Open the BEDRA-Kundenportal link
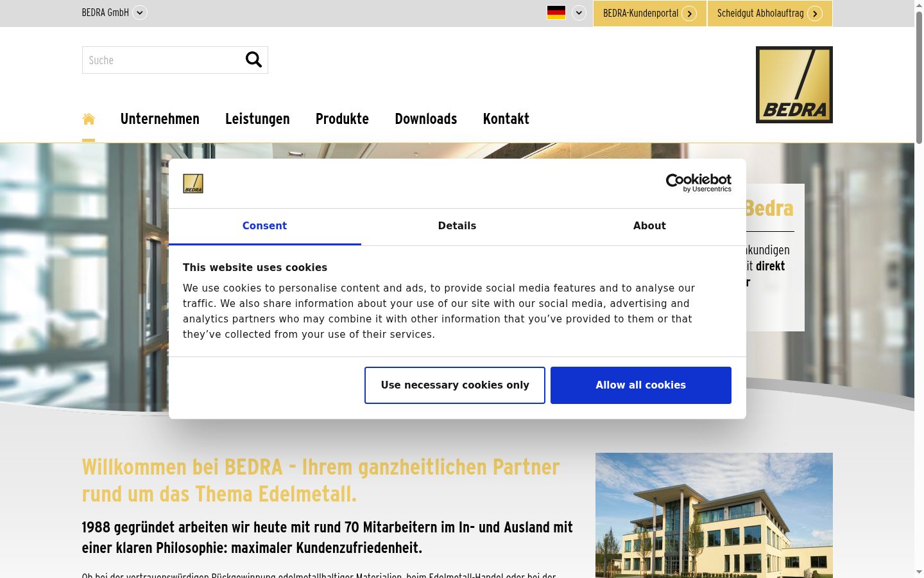 (649, 13)
